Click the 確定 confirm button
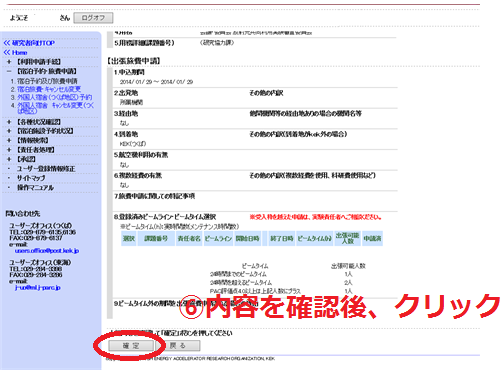The width and height of the screenshot is (501, 374). [131, 346]
